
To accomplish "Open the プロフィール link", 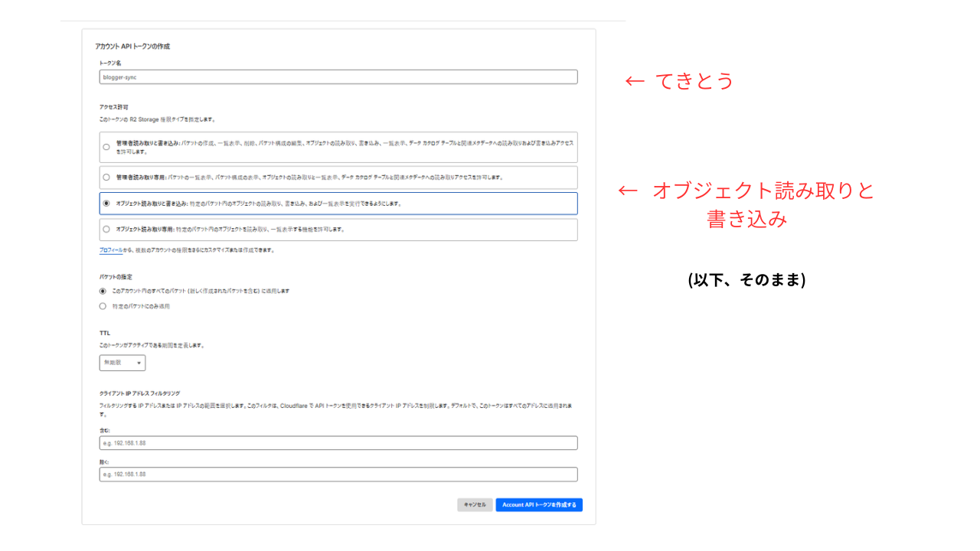I will (111, 250).
